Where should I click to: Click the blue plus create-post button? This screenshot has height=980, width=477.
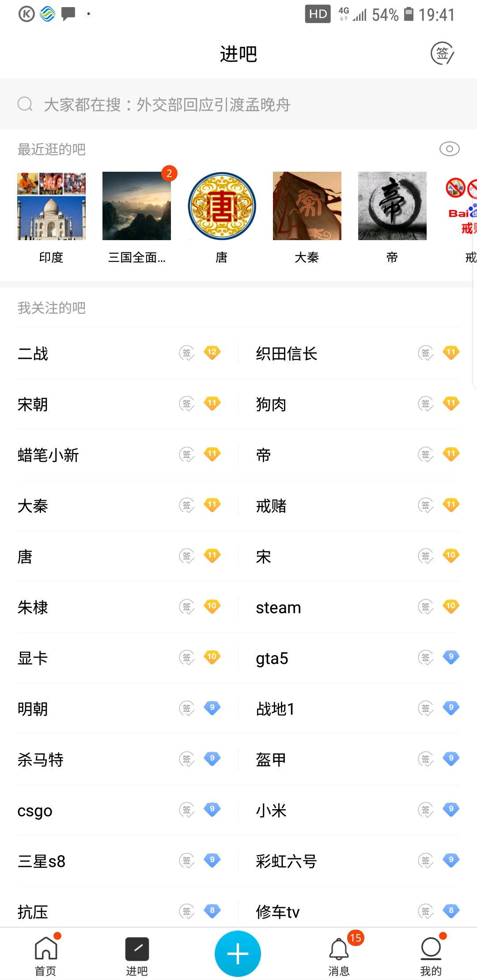point(238,954)
